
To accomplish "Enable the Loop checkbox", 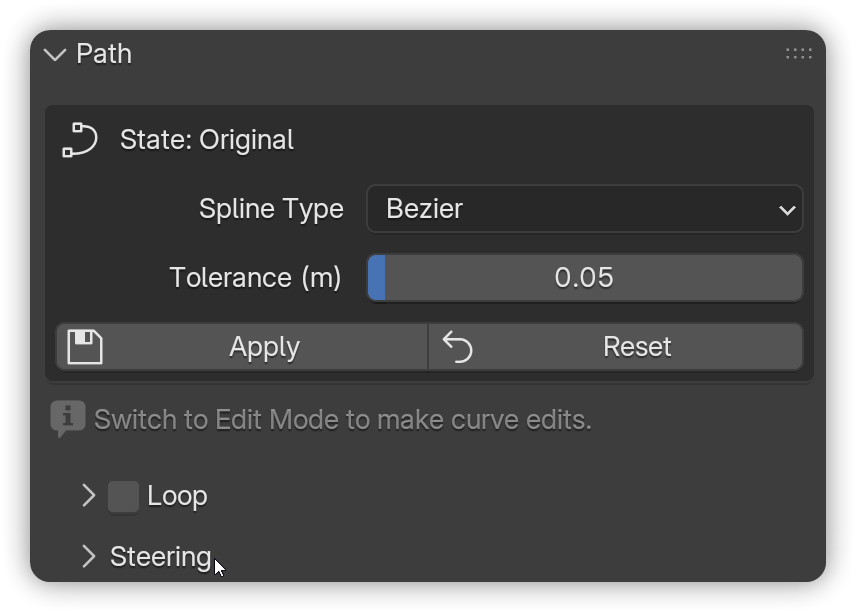I will coord(123,497).
